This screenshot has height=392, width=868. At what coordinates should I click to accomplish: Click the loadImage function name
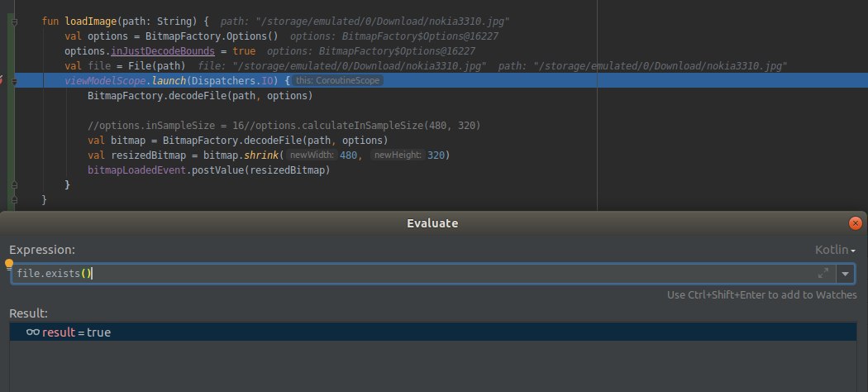(91, 22)
